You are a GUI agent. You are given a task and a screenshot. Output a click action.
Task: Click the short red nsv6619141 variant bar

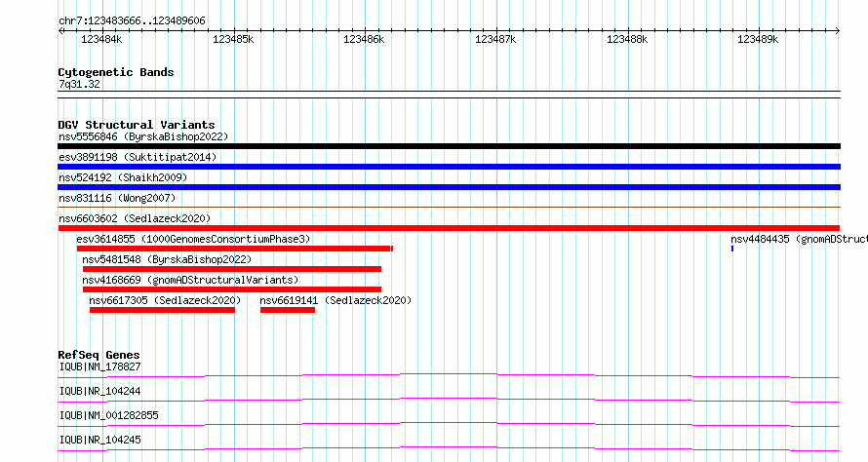288,310
